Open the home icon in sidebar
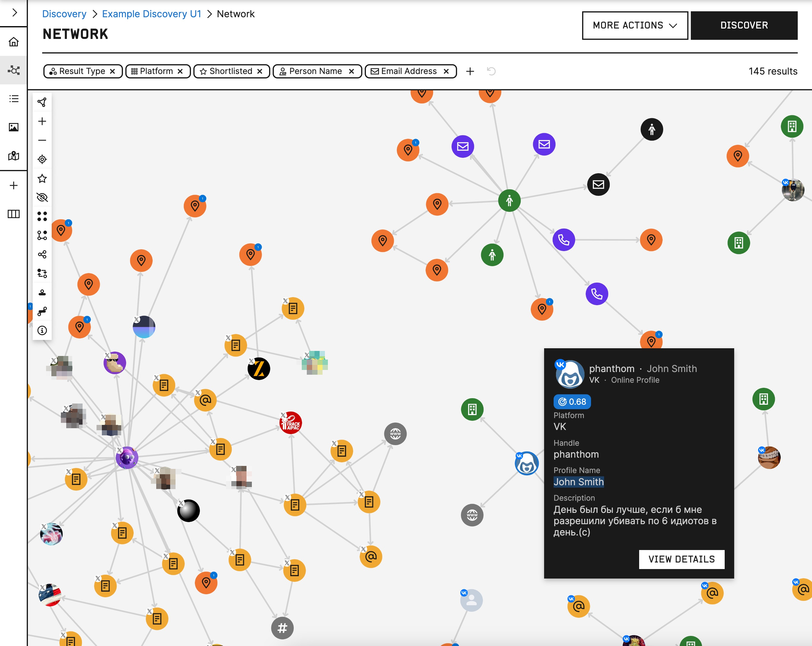 (x=14, y=42)
